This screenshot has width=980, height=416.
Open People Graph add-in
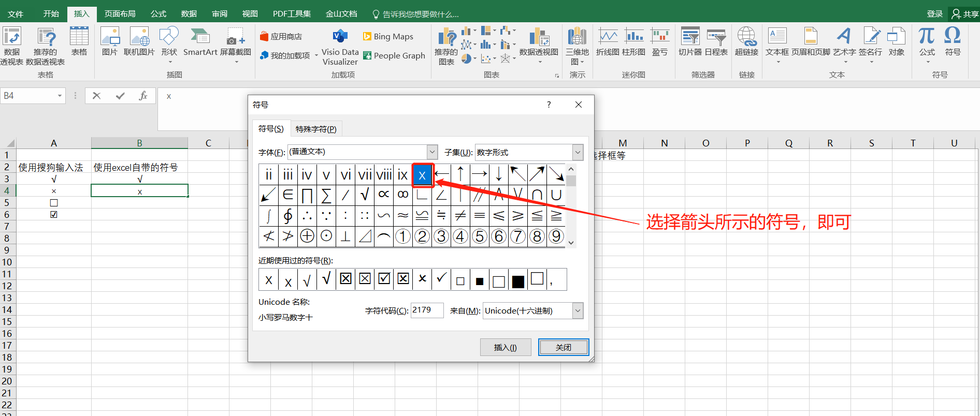click(x=394, y=56)
